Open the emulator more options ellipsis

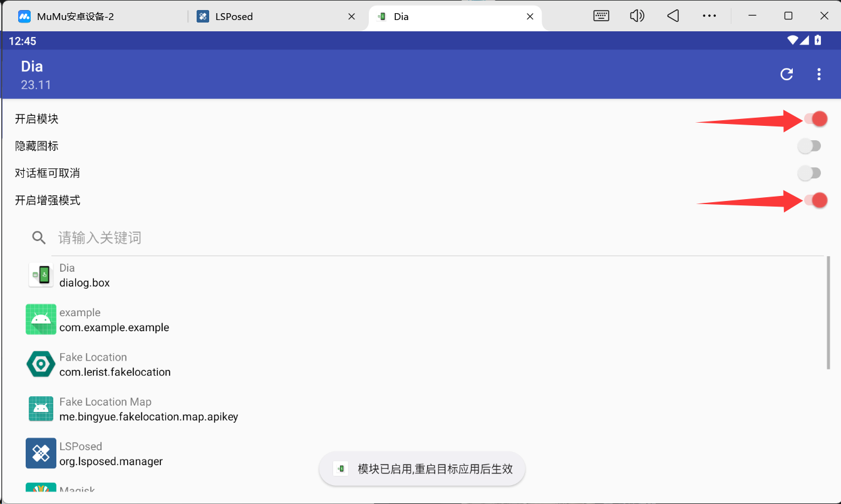[x=709, y=16]
